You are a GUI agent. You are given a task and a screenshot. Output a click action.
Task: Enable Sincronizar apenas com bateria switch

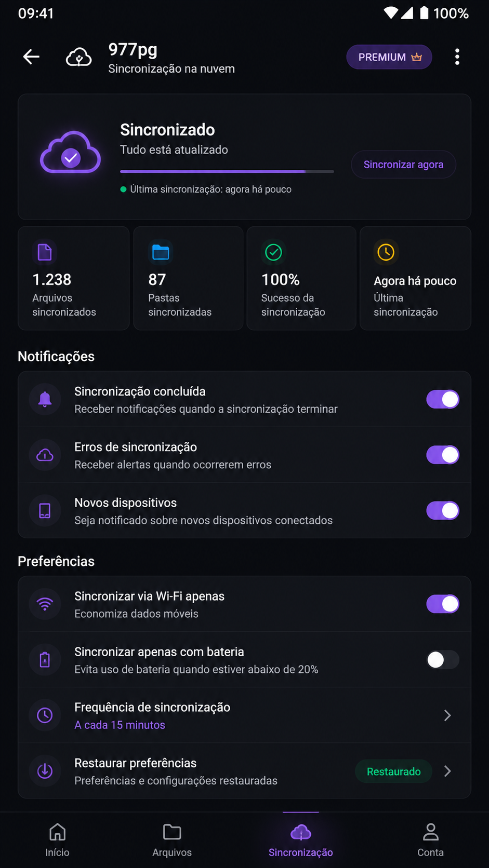(x=443, y=660)
